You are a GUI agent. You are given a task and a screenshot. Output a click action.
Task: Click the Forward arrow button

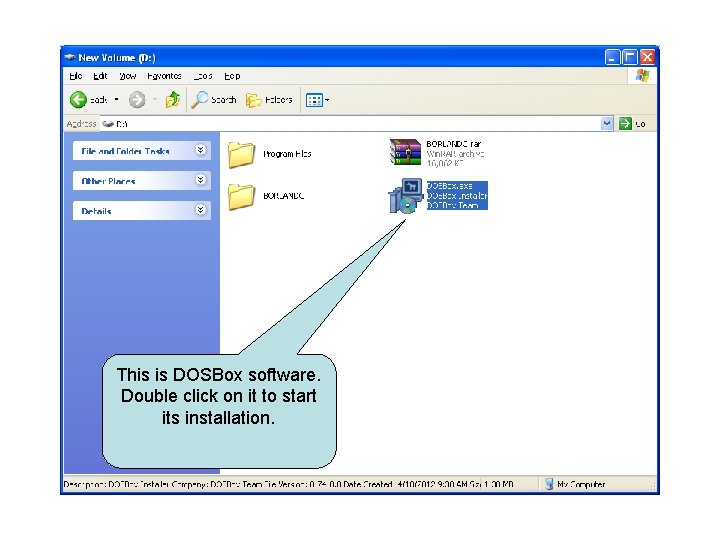pos(137,100)
